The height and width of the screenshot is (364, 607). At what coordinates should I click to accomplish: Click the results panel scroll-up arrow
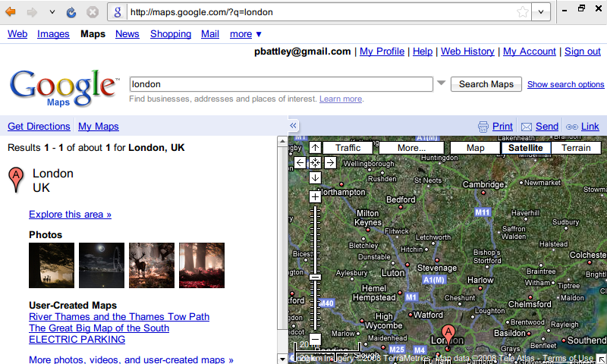(282, 142)
